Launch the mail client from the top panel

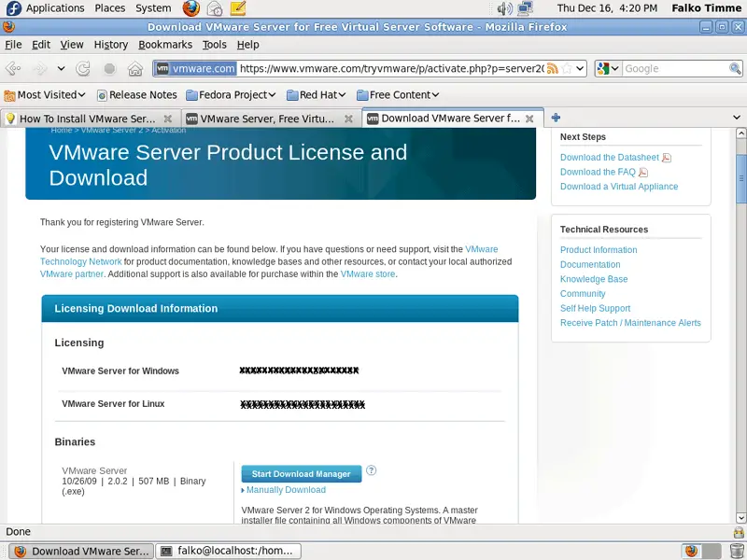pyautogui.click(x=215, y=8)
